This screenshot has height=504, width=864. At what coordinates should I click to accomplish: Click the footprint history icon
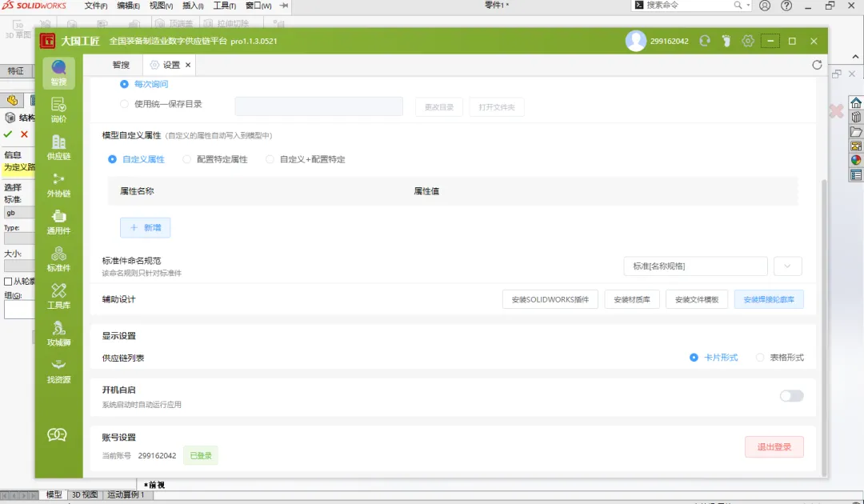tap(726, 41)
